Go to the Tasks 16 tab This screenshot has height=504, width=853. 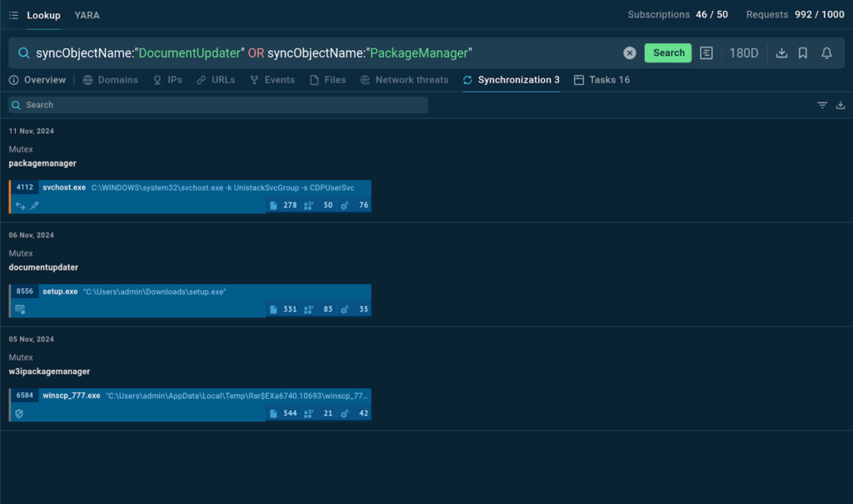pyautogui.click(x=601, y=80)
